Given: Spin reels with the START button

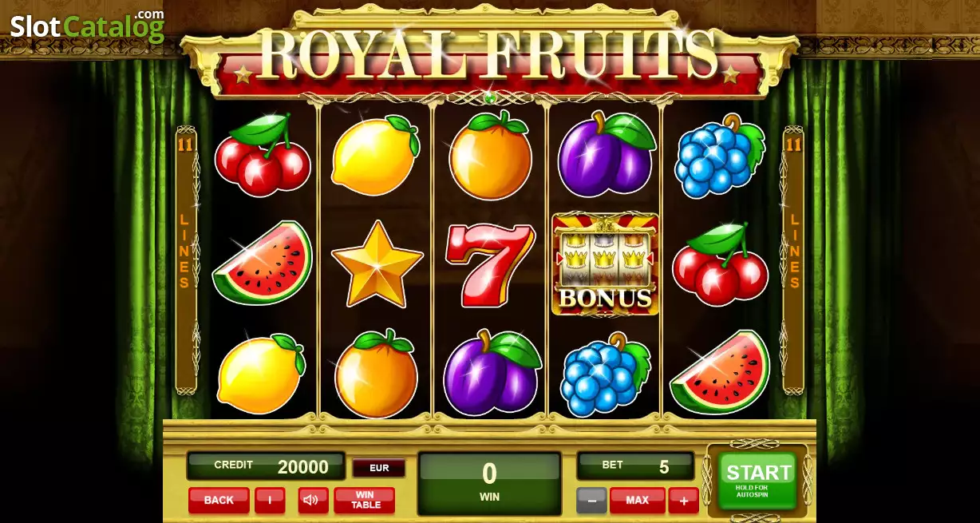Looking at the screenshot, I should [x=757, y=479].
